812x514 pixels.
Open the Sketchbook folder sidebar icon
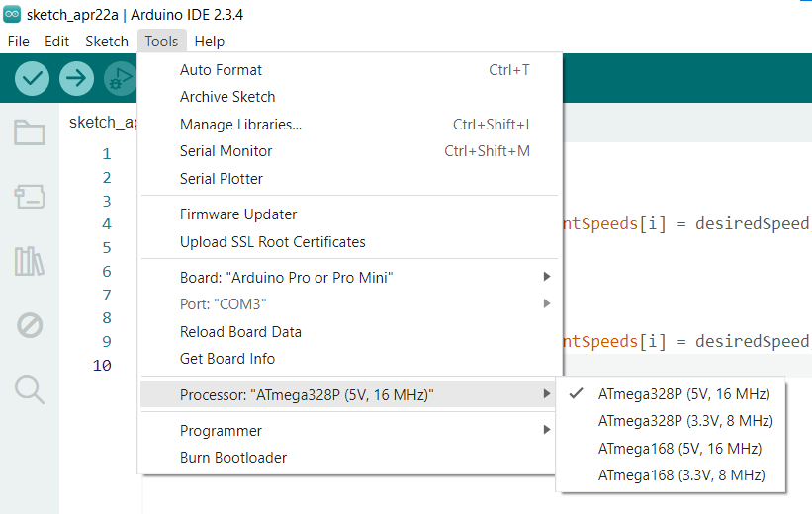tap(30, 132)
